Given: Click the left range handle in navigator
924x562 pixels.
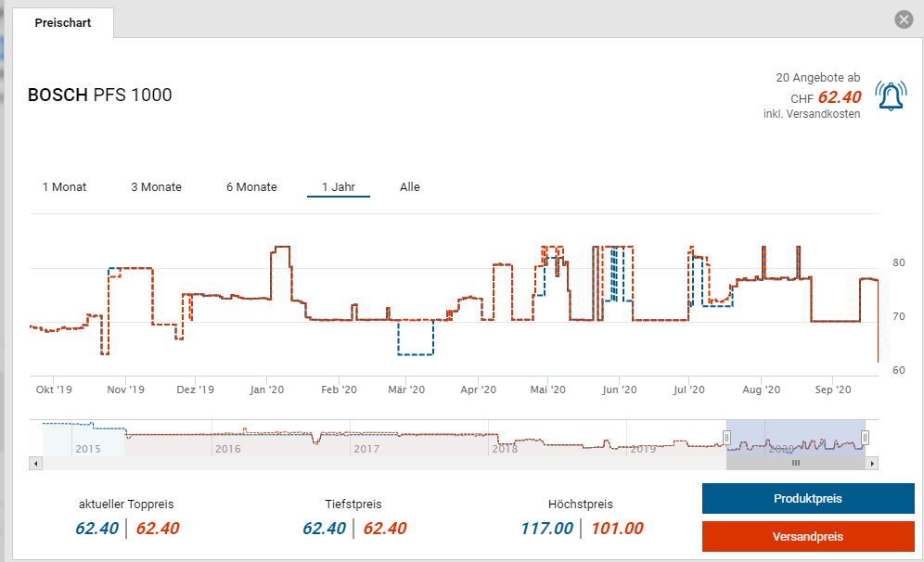Looking at the screenshot, I should coord(727,437).
